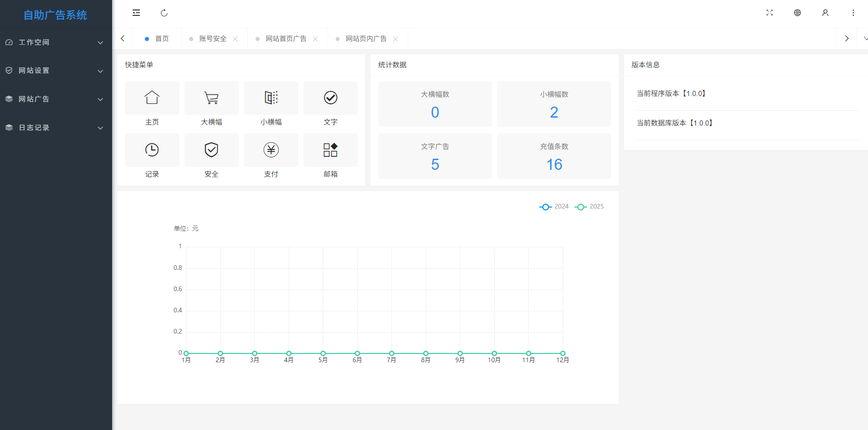Close the 账号安全 tab

[x=235, y=39]
